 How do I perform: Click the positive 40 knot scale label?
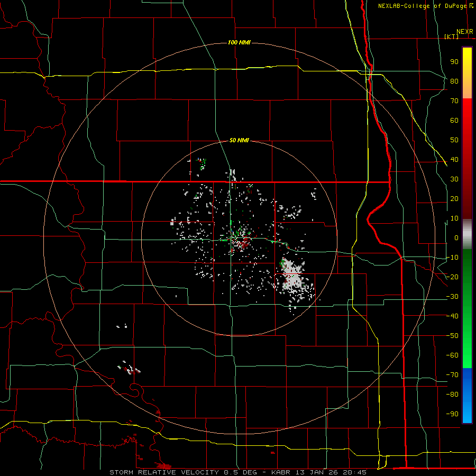tap(454, 159)
